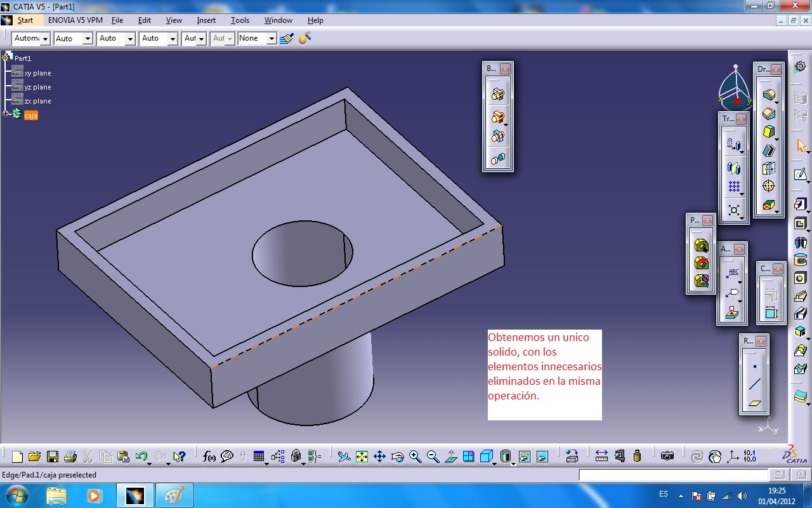Click the Measure Between icon
Screen dimensions: 812x508
[x=601, y=456]
